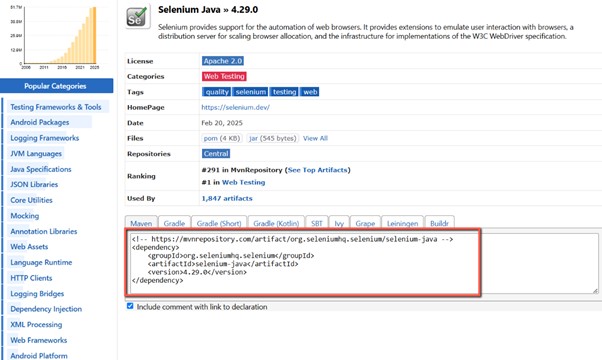
Task: Open JSON Libraries category
Action: pos(34,185)
